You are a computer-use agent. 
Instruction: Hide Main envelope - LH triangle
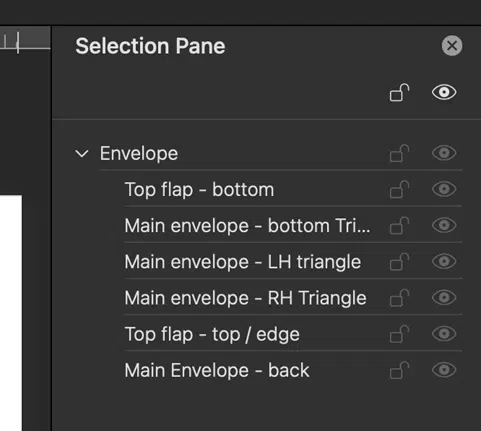point(444,261)
